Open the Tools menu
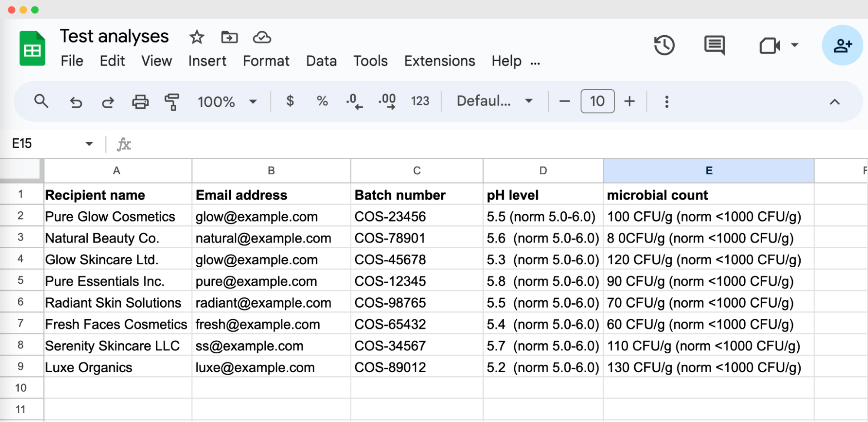This screenshot has width=868, height=422. 370,61
